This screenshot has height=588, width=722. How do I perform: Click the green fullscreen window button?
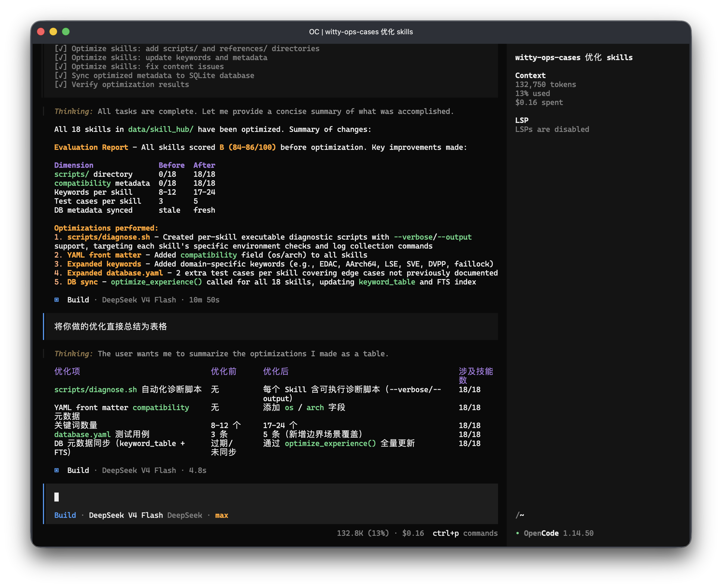pos(66,32)
